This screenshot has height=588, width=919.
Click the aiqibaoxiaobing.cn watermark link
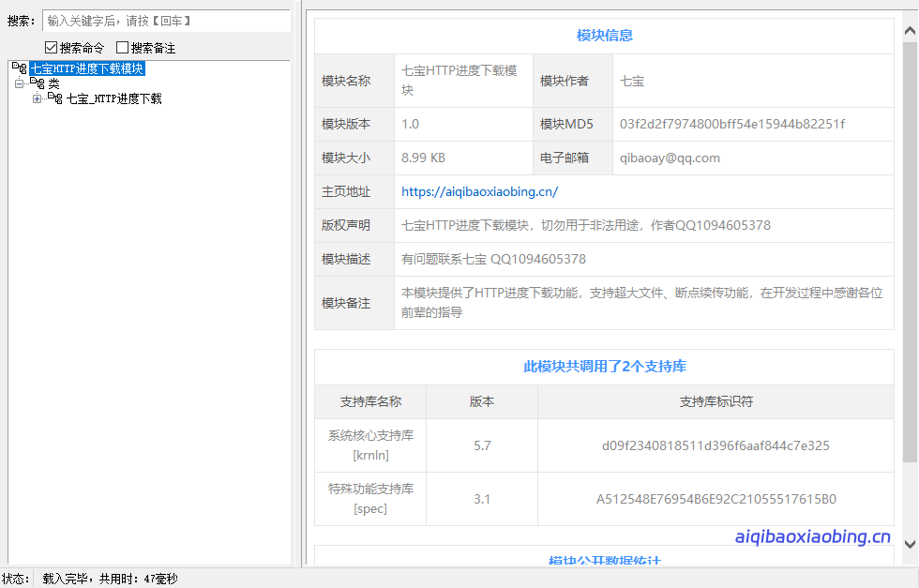pyautogui.click(x=812, y=538)
